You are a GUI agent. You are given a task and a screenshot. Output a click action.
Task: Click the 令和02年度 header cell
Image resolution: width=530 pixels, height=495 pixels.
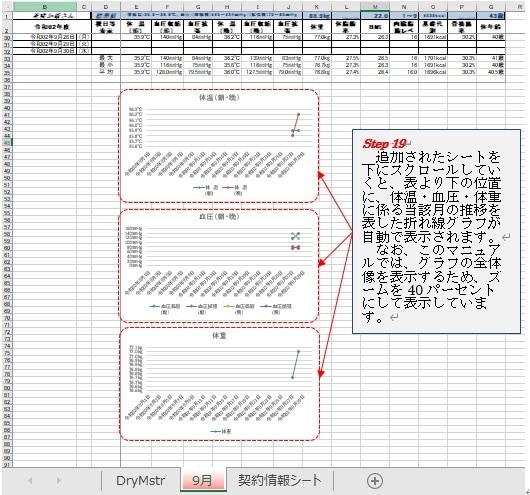52,27
